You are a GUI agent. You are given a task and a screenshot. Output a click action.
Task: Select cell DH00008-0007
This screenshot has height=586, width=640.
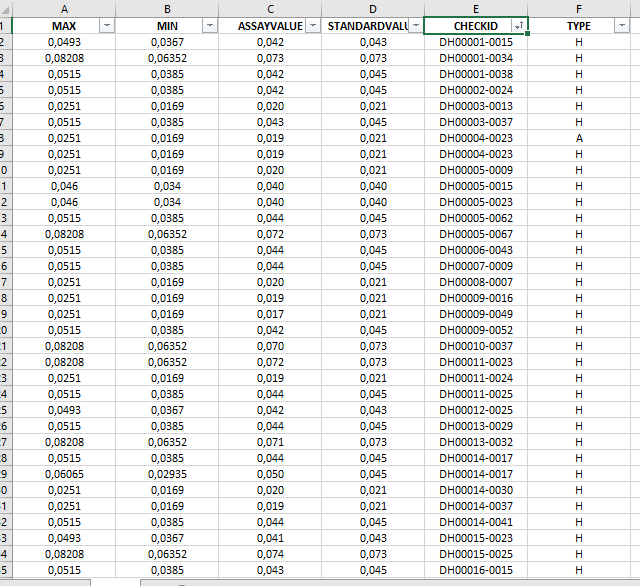pos(476,282)
